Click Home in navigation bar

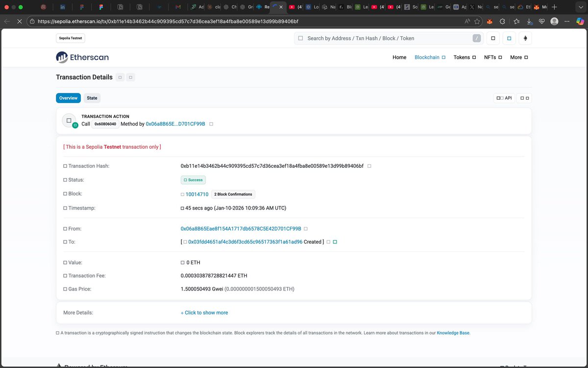[x=399, y=57]
